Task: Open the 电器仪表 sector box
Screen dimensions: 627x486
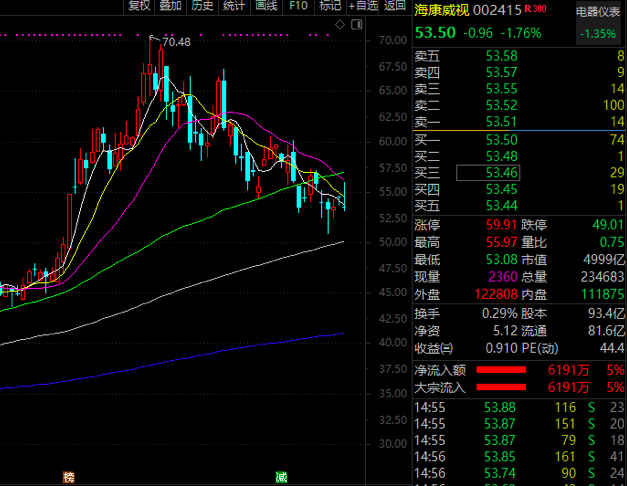Action: coord(598,22)
